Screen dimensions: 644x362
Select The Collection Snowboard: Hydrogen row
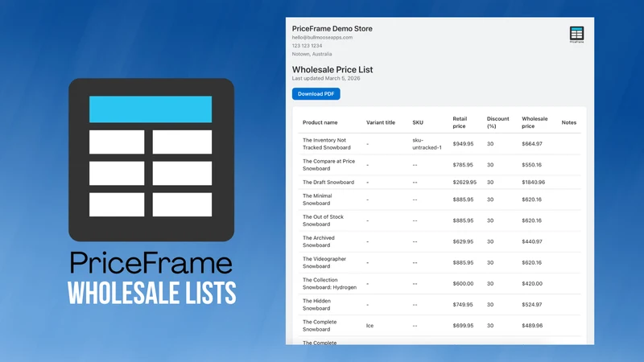[440, 284]
